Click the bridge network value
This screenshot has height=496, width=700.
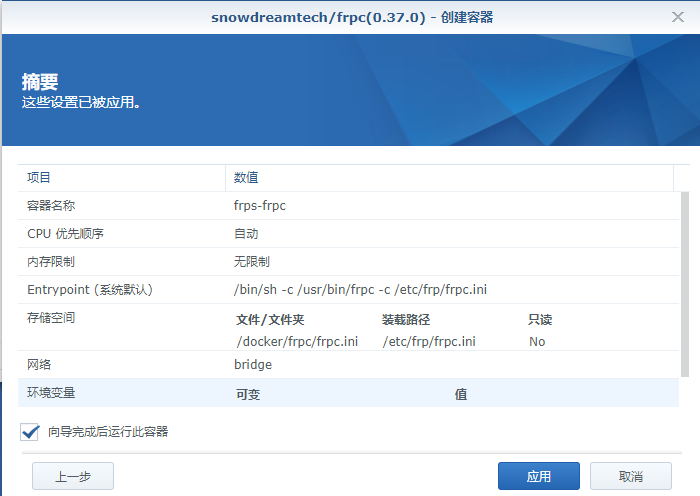[253, 365]
